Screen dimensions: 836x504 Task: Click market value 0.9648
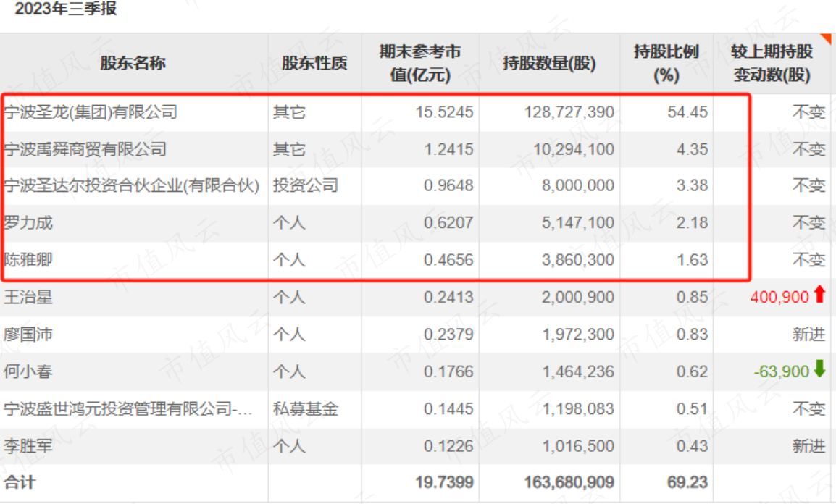448,185
